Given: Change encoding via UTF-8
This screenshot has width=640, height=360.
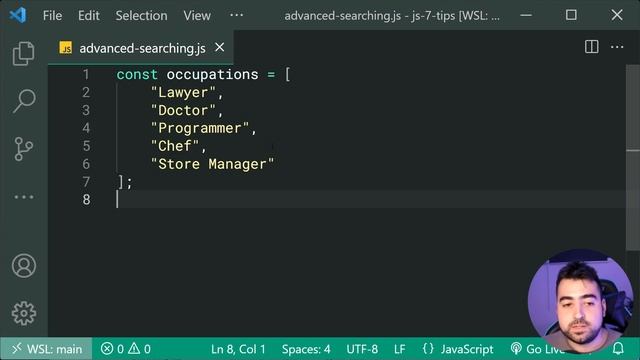Looking at the screenshot, I should 362,349.
